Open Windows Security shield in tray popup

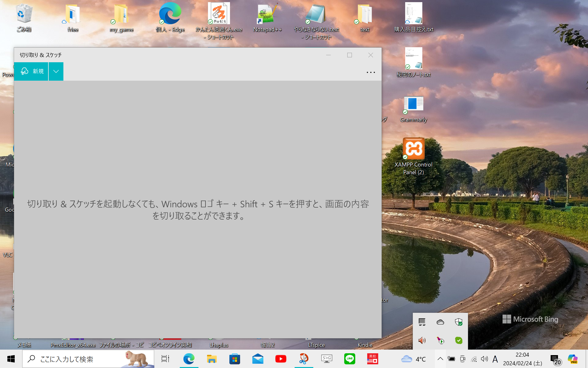(x=458, y=322)
